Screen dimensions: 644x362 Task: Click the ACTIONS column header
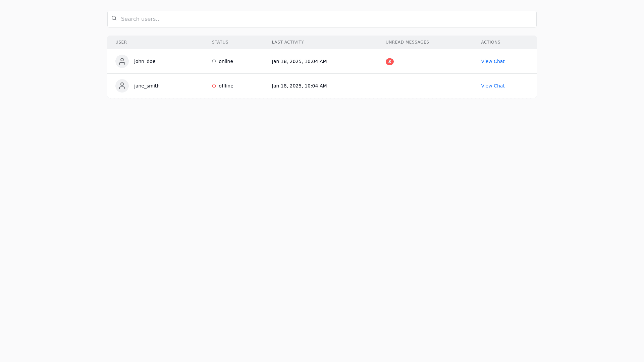coord(490,42)
